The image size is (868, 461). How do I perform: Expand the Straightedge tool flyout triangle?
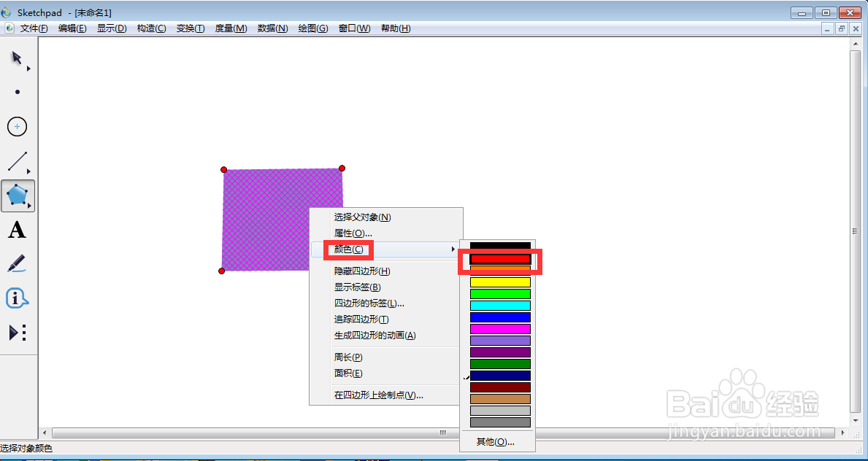click(28, 171)
